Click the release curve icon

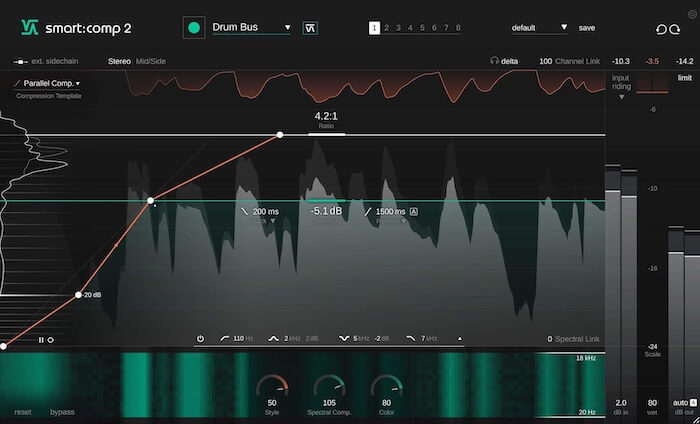point(368,212)
